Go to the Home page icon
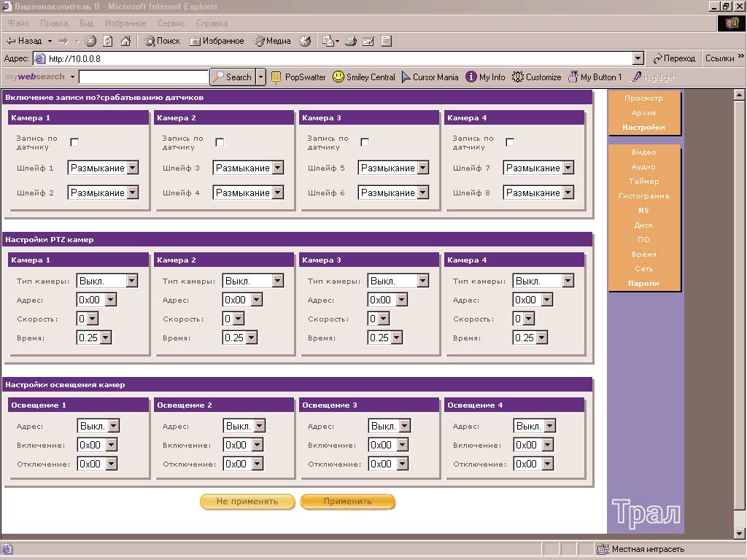747x560 pixels. 125,41
